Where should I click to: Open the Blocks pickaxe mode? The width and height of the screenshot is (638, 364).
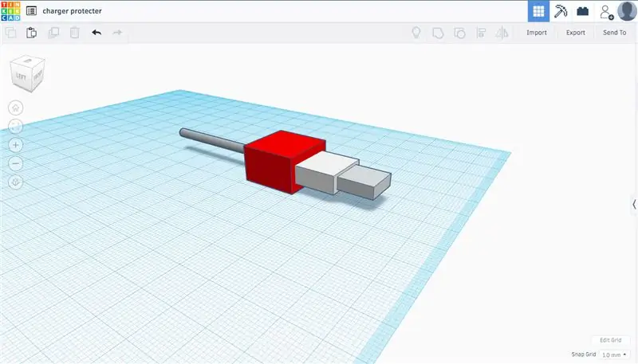click(561, 11)
